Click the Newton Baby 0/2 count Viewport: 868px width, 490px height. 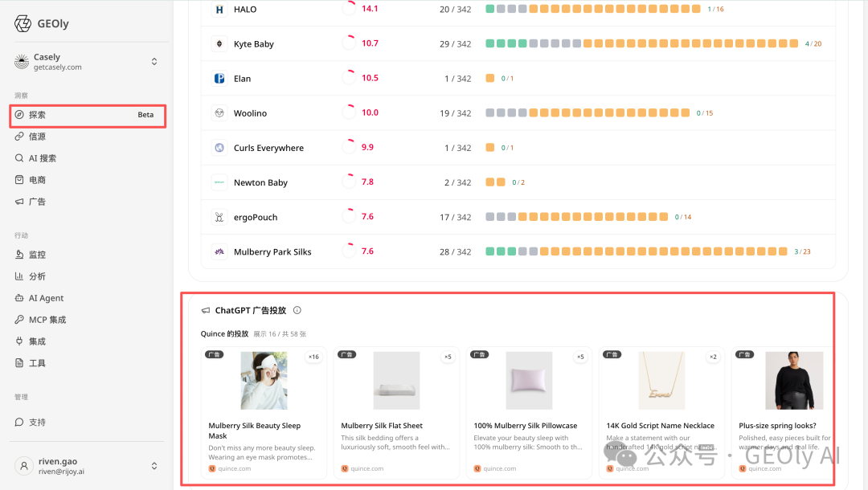(x=518, y=182)
